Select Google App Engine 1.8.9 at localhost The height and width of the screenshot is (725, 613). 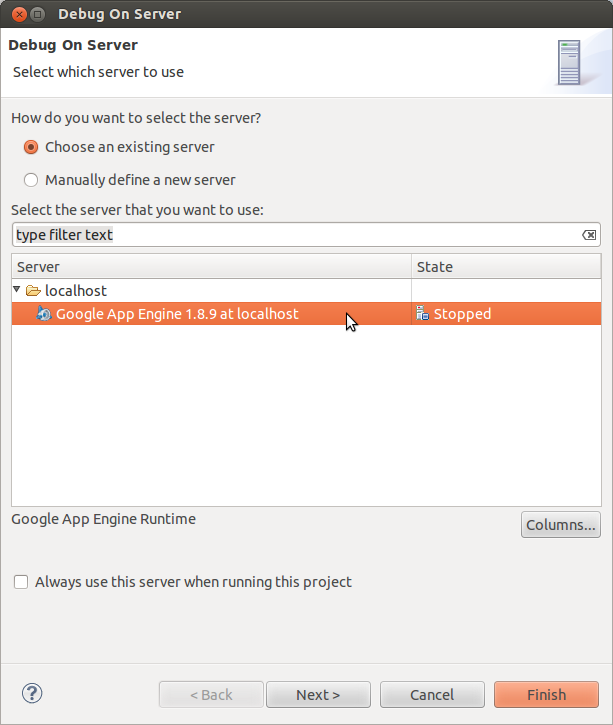[177, 314]
